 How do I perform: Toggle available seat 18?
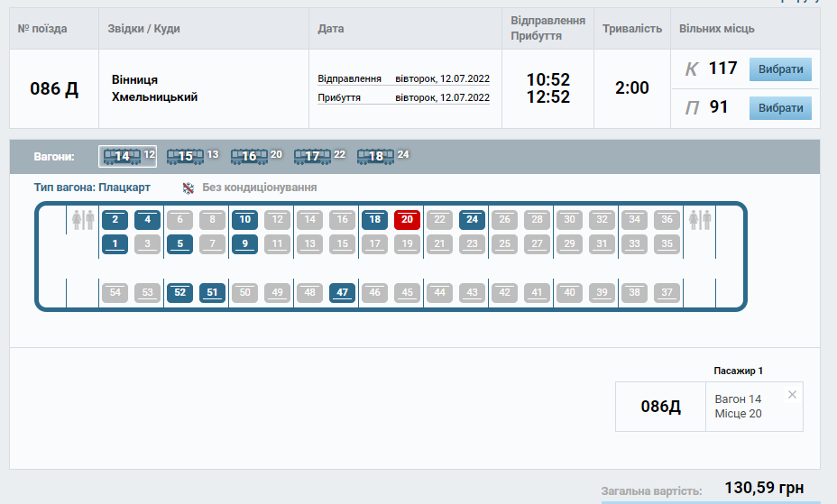tap(374, 219)
